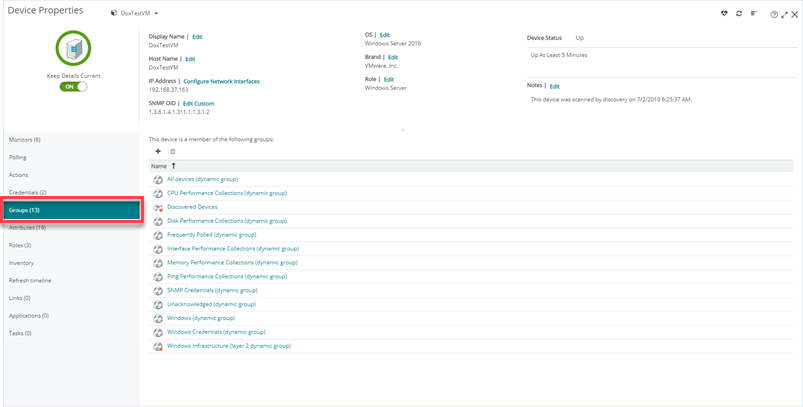Open the help question mark icon

774,14
